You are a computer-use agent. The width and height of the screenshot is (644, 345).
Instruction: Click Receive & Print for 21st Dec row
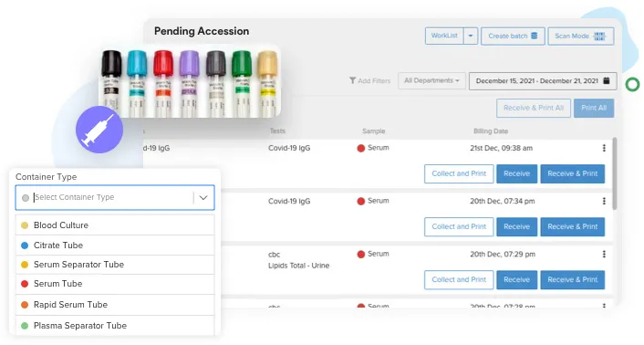click(572, 173)
